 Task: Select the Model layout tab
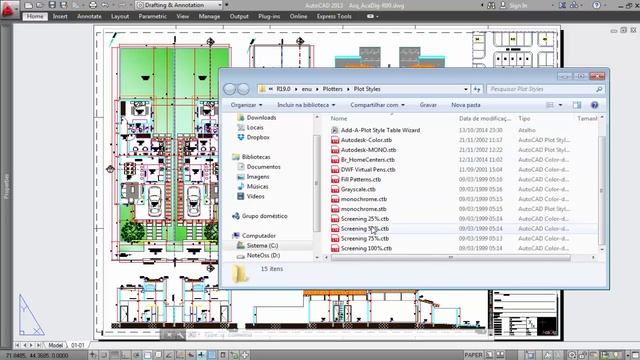pos(56,345)
